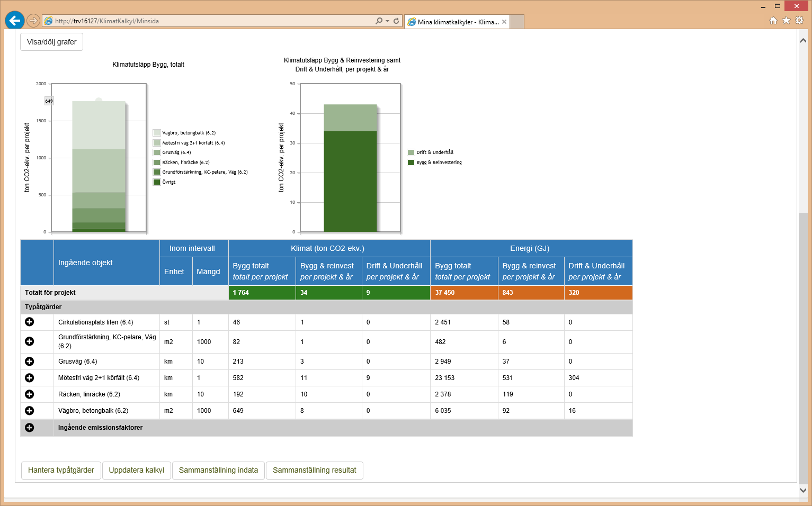The image size is (812, 506).
Task: Click Räcken, linräcke (6.2) row name
Action: click(x=89, y=394)
